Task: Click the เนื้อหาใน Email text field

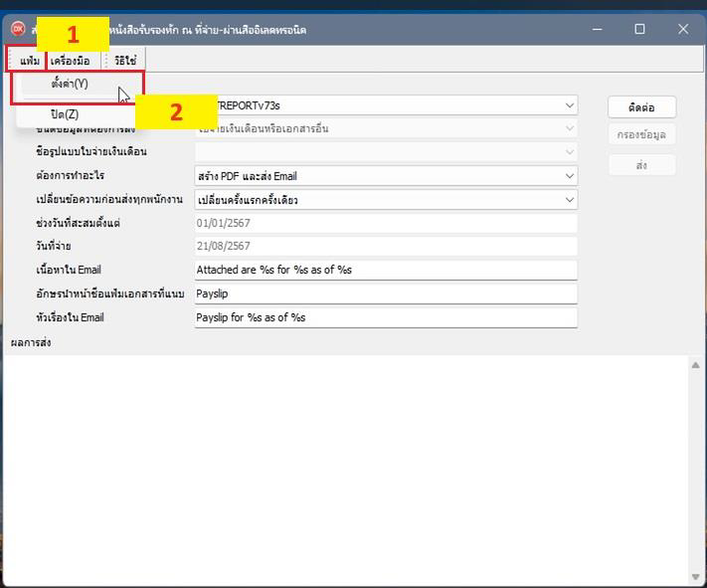Action: (x=385, y=270)
